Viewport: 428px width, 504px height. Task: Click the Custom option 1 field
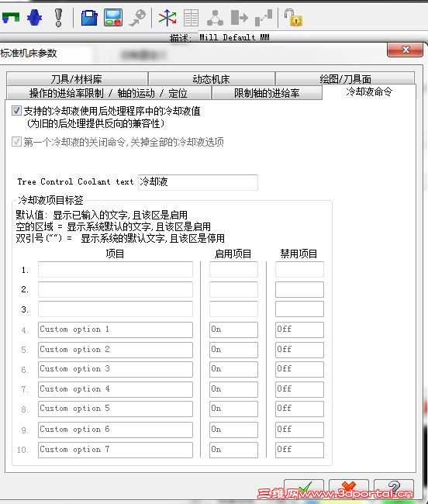[116, 330]
